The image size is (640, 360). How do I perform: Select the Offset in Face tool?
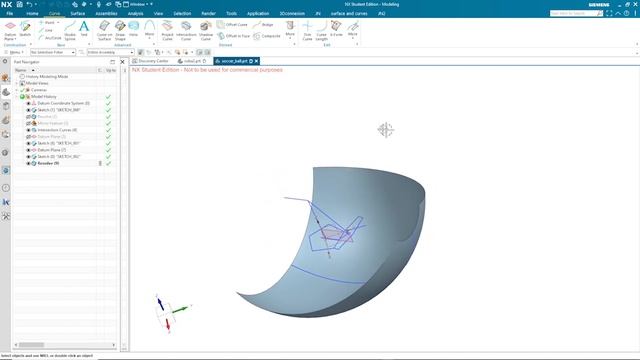pos(233,36)
